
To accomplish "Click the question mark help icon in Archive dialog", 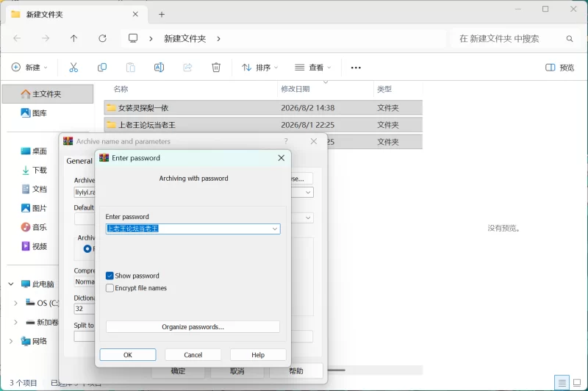I will click(x=286, y=141).
